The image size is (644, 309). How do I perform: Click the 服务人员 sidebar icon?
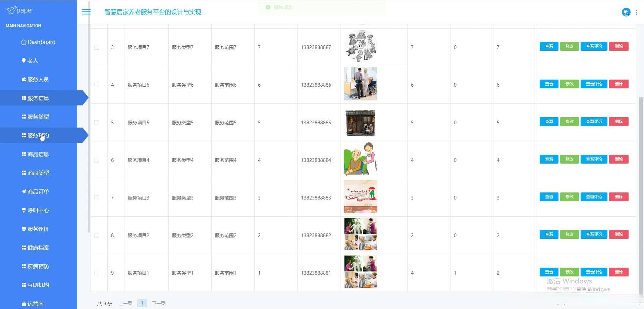(24, 79)
